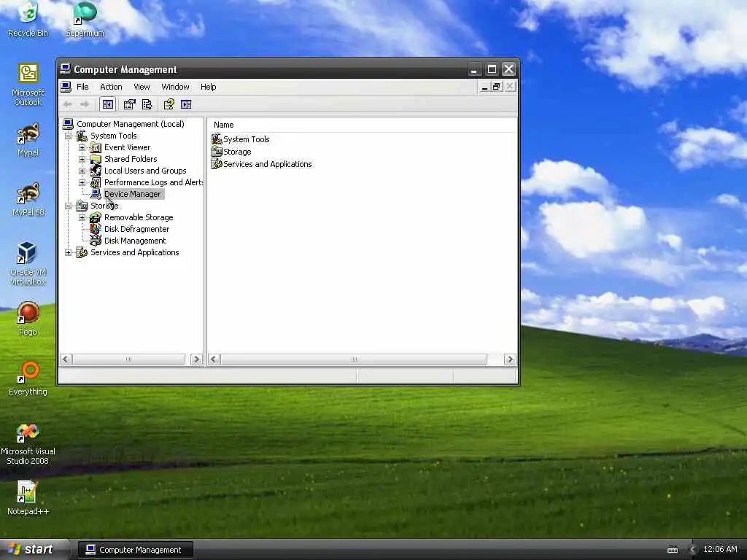Screen dimensions: 747x560
Task: Open the Help menu
Action: click(208, 87)
